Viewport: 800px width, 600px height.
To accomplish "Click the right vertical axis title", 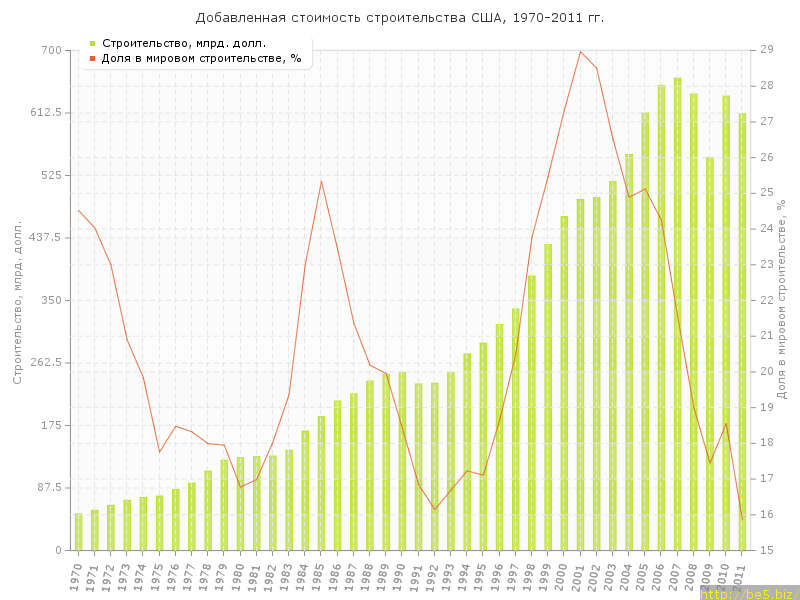I will [783, 300].
